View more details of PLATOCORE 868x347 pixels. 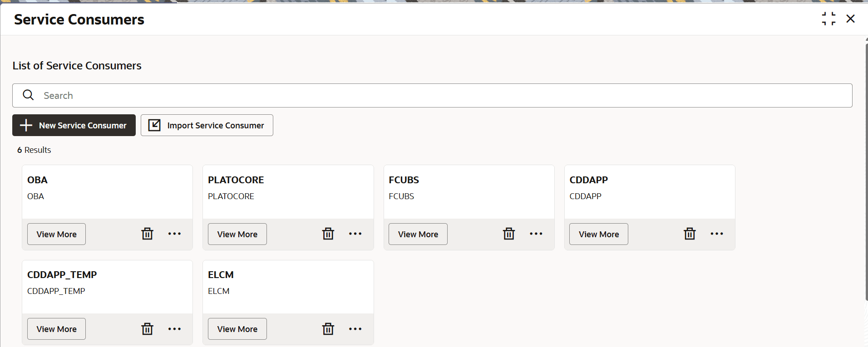(x=237, y=234)
